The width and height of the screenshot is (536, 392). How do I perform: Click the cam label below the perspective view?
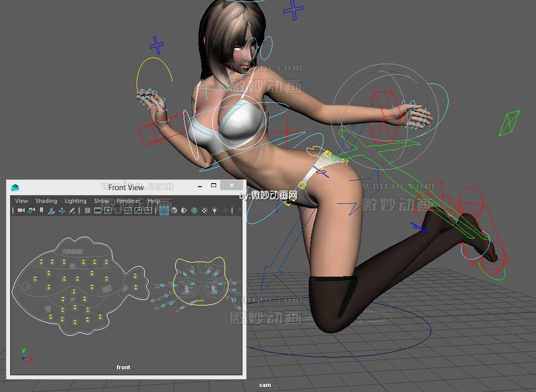tap(265, 385)
